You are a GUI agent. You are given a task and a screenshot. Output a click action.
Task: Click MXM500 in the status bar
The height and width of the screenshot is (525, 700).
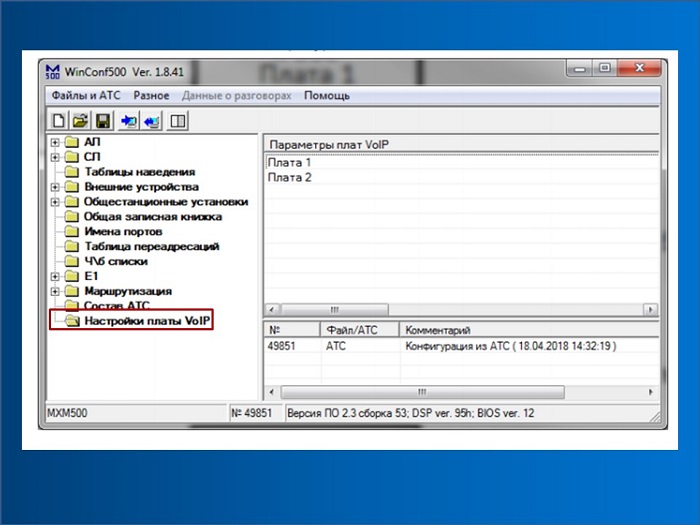coord(67,413)
